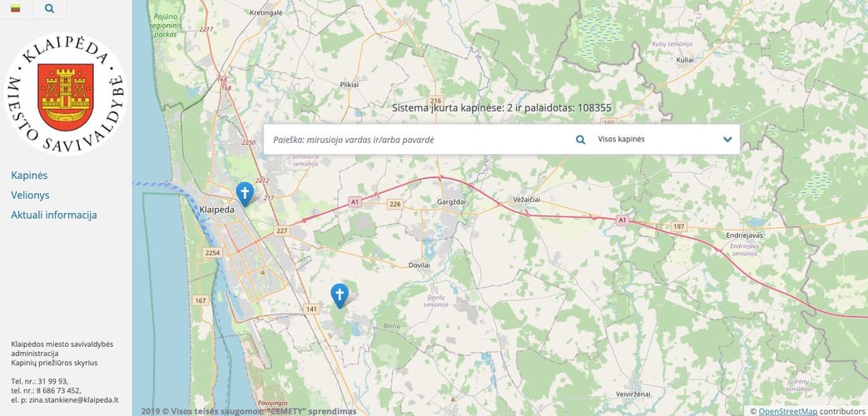Click the 141 road shield on the map
Viewport: 868px width, 416px height.
coord(312,310)
